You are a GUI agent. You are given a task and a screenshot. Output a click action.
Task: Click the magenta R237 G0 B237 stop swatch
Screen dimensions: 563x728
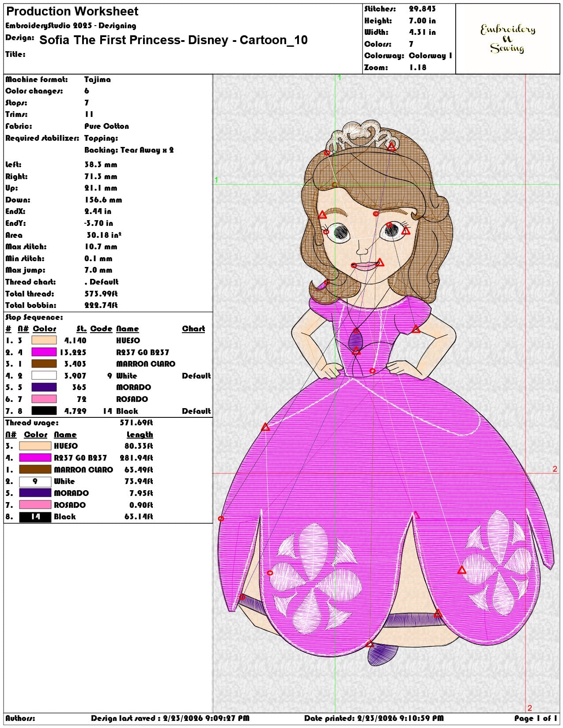click(x=44, y=352)
